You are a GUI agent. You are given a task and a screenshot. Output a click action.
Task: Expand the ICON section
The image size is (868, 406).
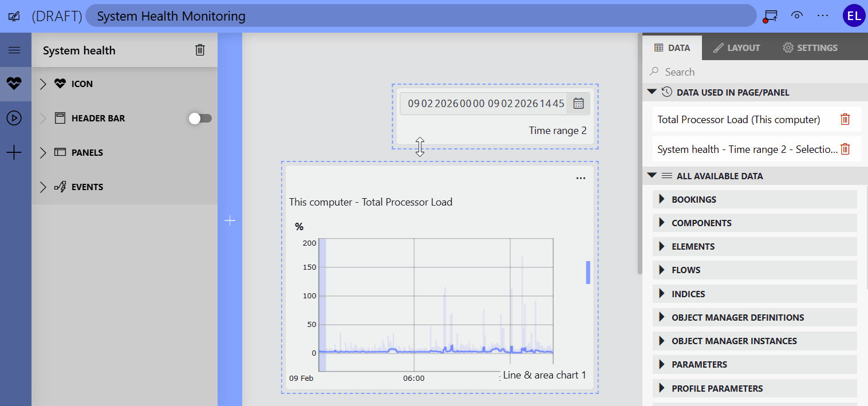tap(43, 84)
